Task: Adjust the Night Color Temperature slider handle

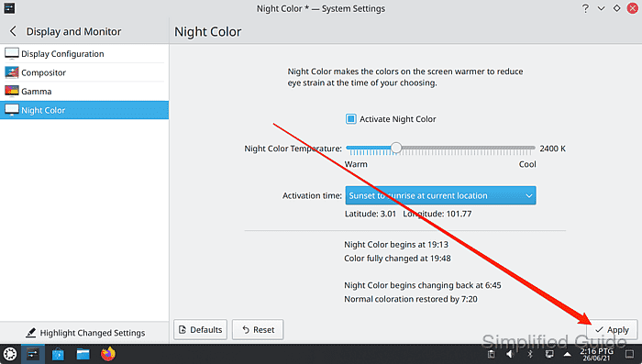Action: click(396, 148)
